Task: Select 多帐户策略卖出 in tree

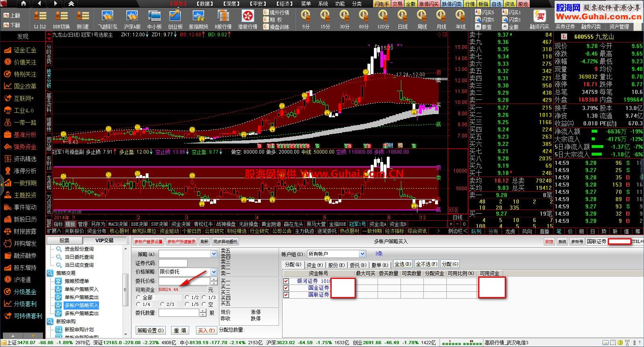Action: click(81, 313)
